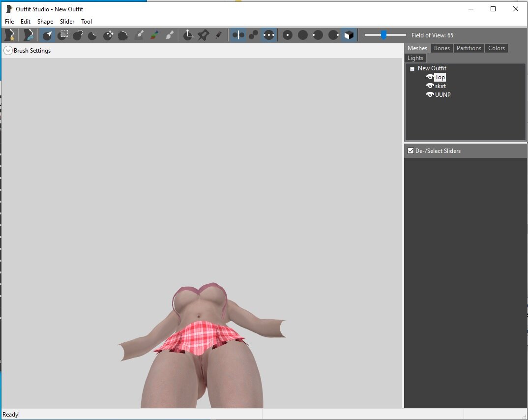Select the skirt mesh in tree
Image resolution: width=528 pixels, height=420 pixels.
tap(440, 86)
